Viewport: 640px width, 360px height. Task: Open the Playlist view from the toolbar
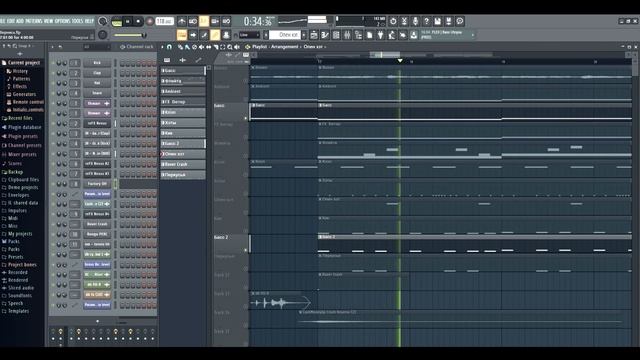click(314, 35)
